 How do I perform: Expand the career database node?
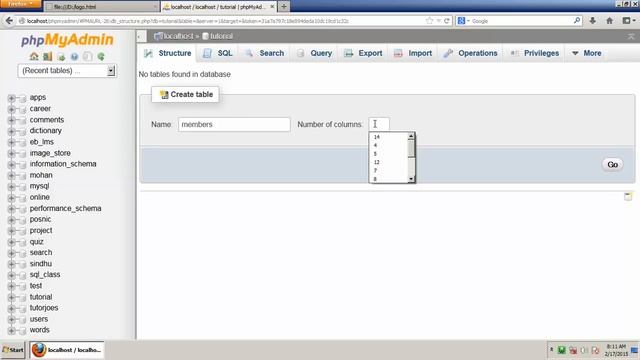coord(11,109)
